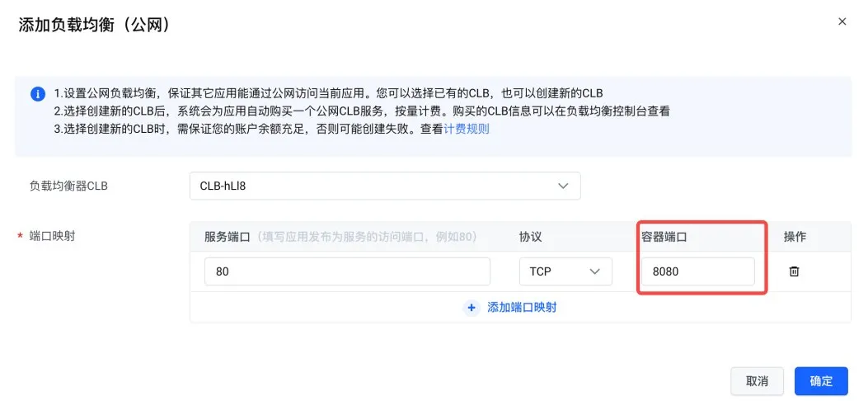Delete the port mapping row with trash icon

(794, 271)
